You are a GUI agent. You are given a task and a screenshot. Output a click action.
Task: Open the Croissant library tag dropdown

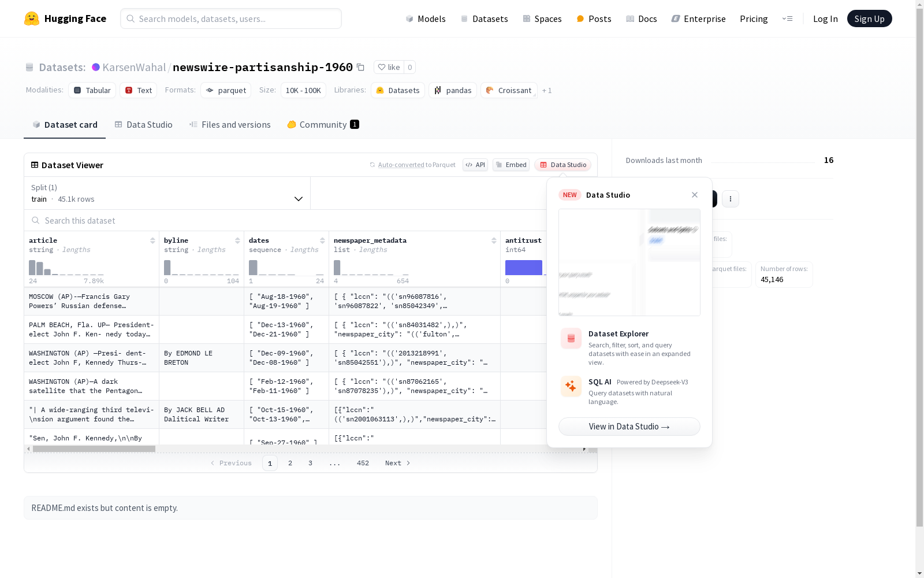click(509, 90)
